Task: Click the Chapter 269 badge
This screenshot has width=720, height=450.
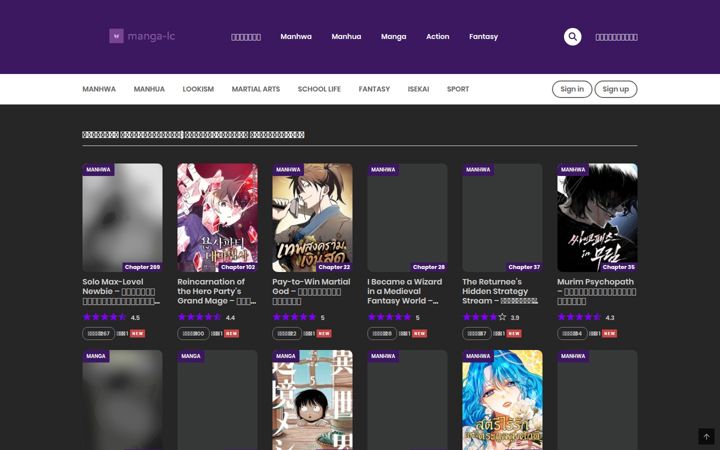Action: [x=142, y=267]
